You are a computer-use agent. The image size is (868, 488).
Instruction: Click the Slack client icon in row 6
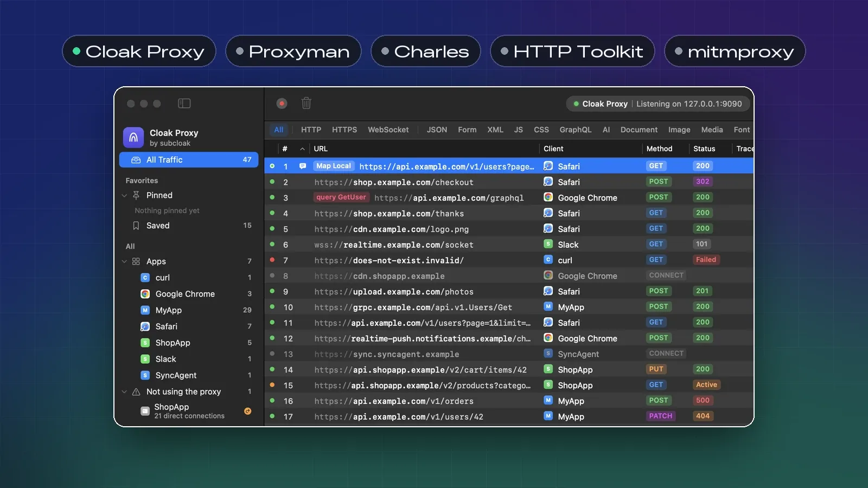click(x=548, y=244)
